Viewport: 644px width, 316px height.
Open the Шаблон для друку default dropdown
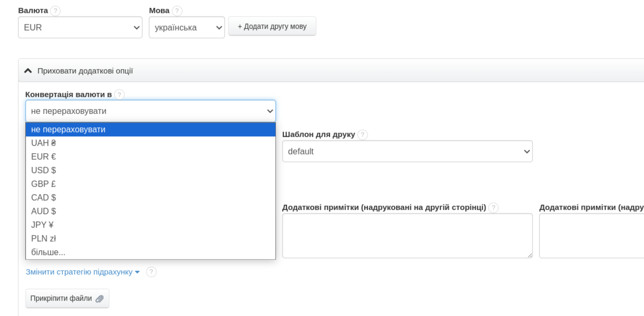tap(407, 152)
